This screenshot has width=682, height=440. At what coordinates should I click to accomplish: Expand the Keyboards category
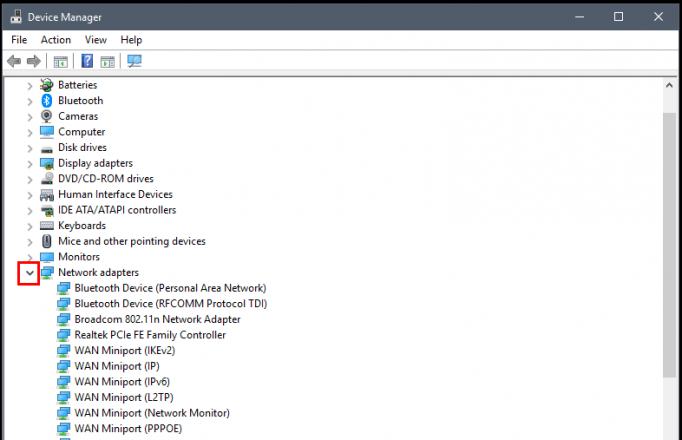pyautogui.click(x=30, y=227)
